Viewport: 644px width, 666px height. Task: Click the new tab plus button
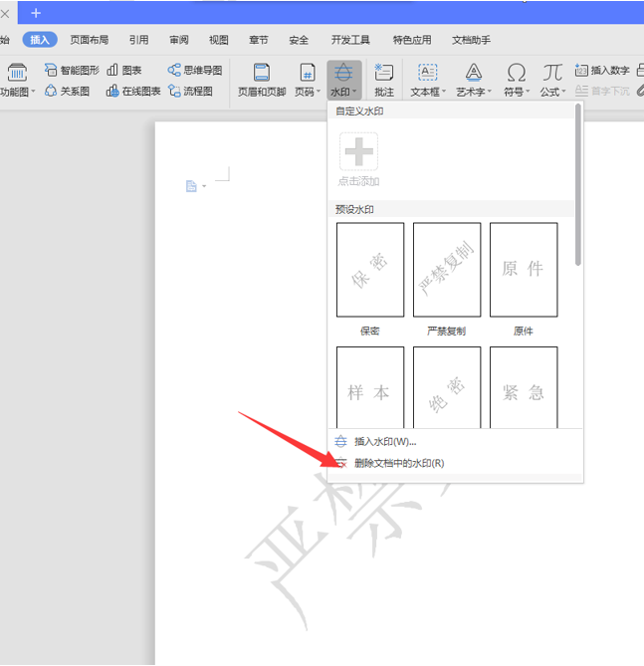pyautogui.click(x=36, y=13)
